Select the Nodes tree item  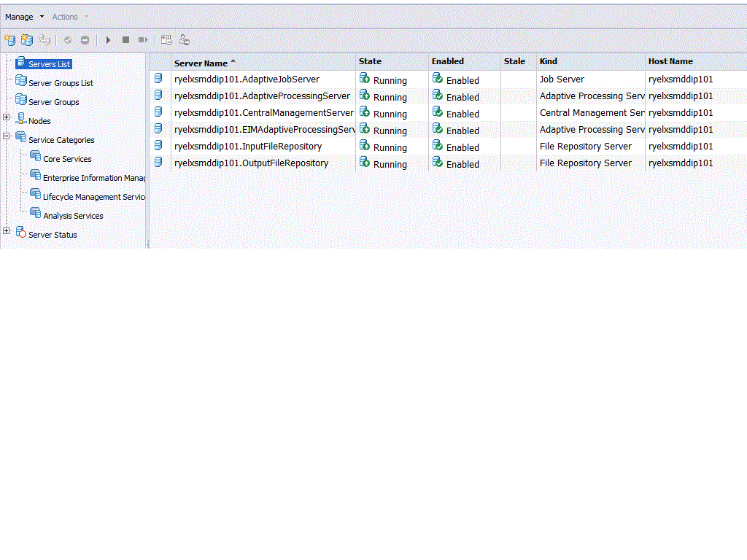click(39, 121)
